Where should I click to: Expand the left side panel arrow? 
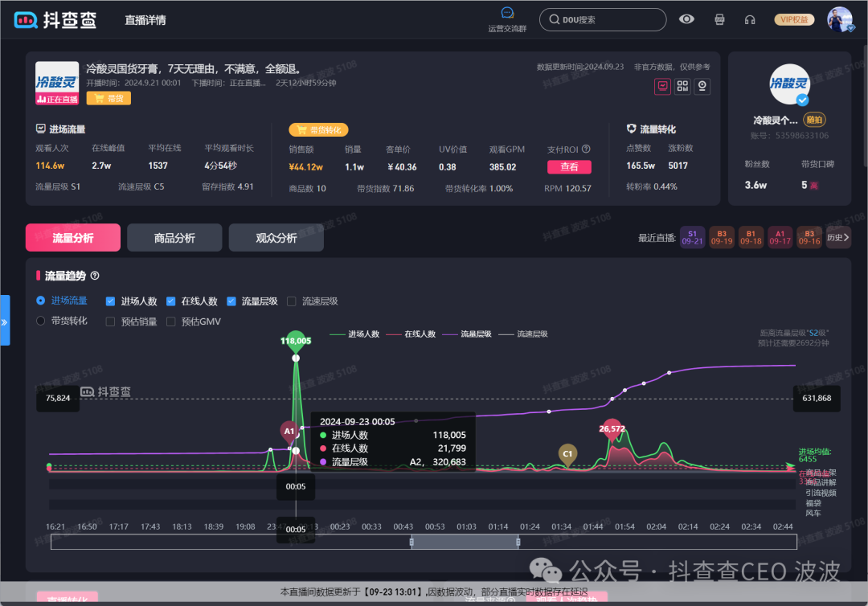[5, 321]
